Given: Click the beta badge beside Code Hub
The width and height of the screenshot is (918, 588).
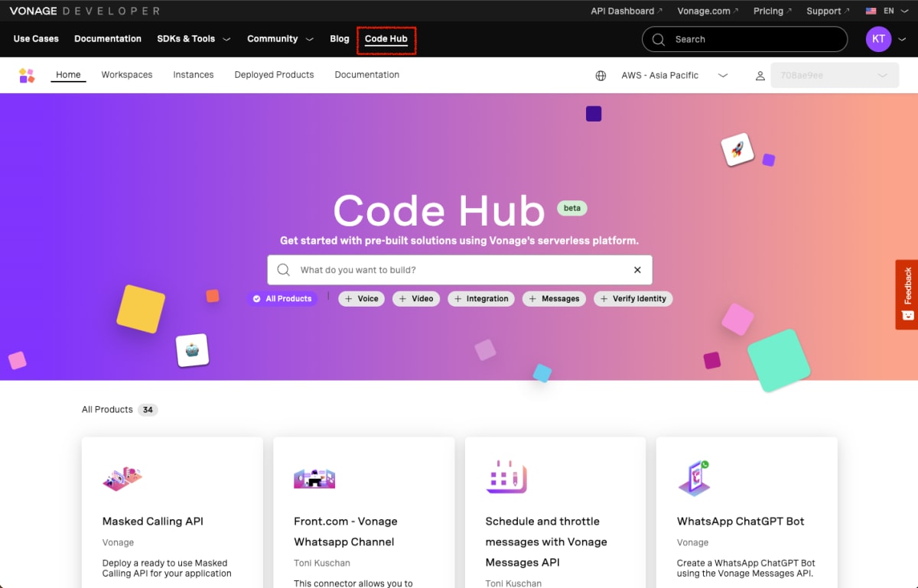Looking at the screenshot, I should (x=572, y=208).
